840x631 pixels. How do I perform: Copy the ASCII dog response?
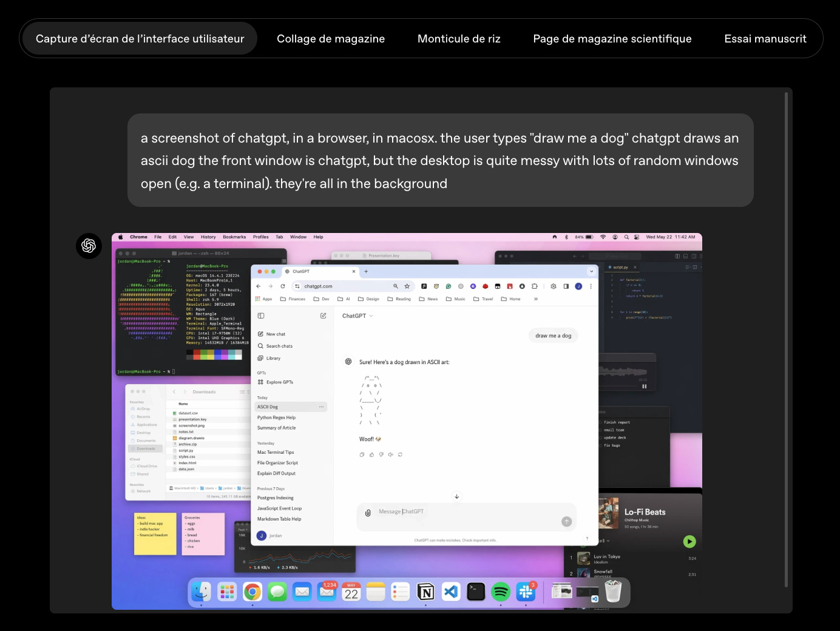tap(362, 454)
